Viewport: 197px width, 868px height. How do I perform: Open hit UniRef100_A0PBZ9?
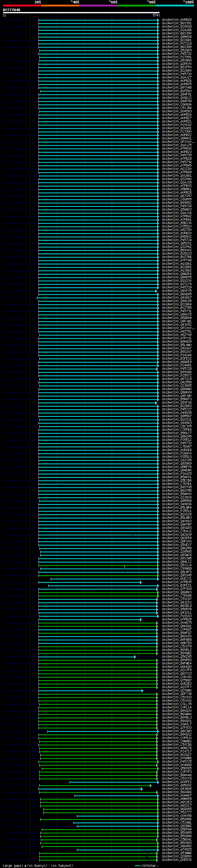tap(177, 20)
